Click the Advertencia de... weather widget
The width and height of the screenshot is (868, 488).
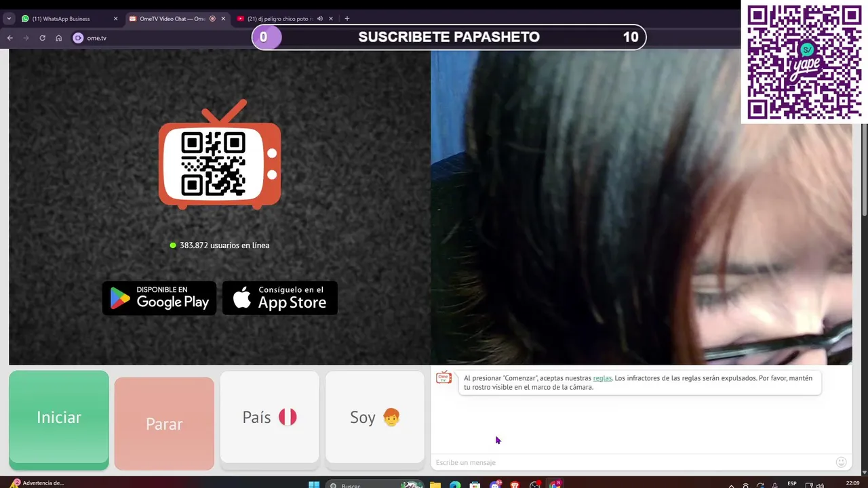tap(37, 483)
